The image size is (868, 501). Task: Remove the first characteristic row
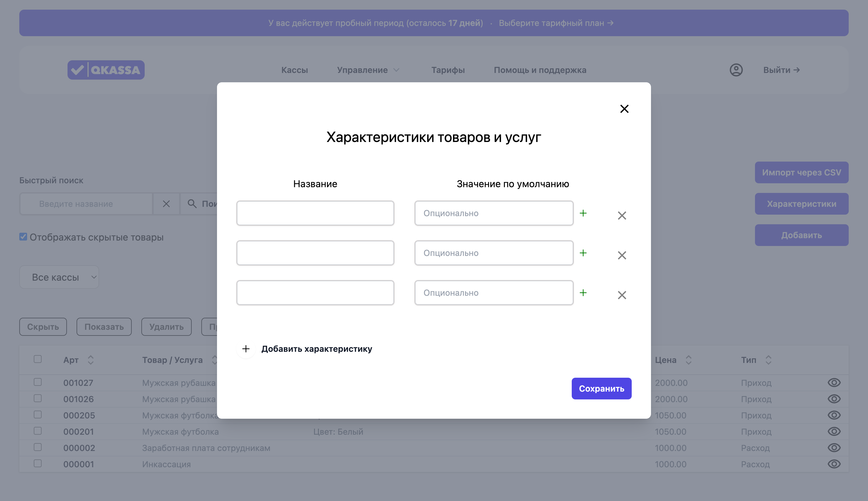(622, 216)
